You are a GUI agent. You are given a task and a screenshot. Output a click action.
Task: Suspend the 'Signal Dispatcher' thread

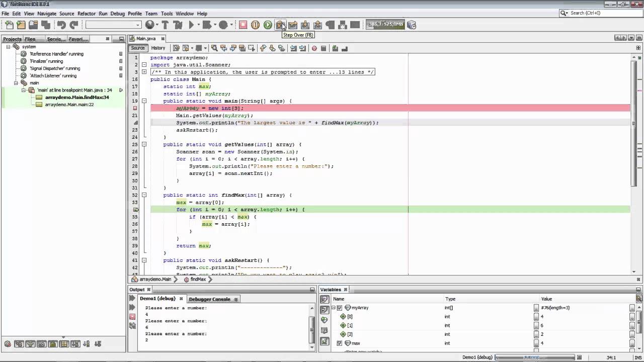[121, 68]
